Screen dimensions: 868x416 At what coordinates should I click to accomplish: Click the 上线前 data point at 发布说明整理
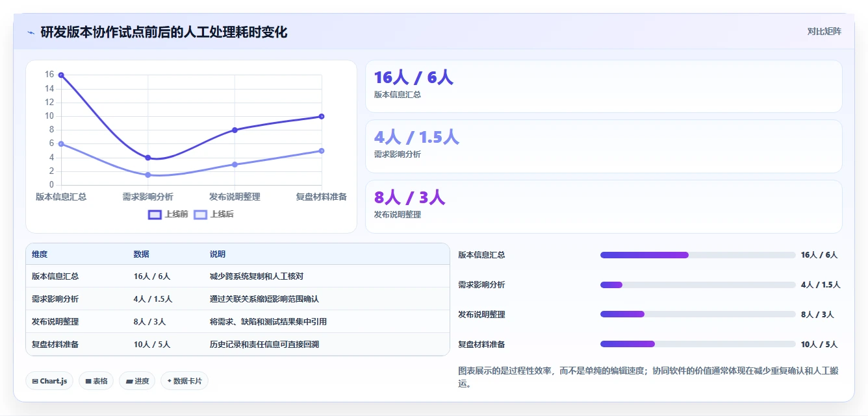(235, 130)
